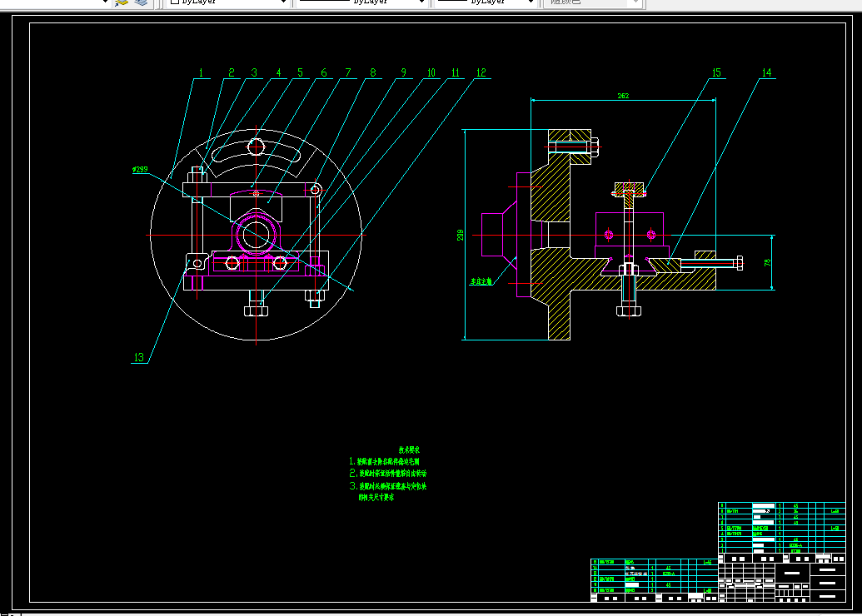Select part balloon number 5
Viewport: 862px width, 616px height.
click(300, 72)
